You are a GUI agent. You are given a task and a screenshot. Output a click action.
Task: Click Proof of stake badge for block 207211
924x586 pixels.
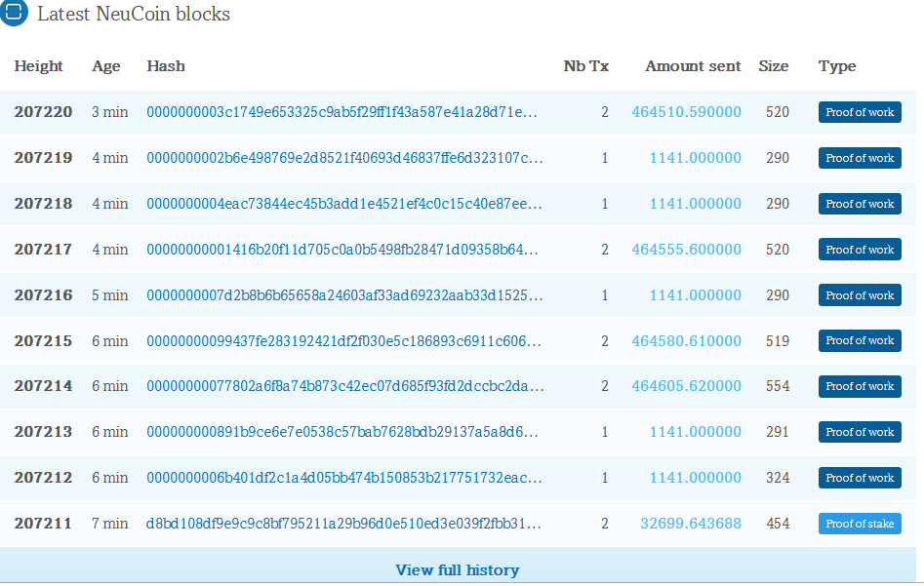click(x=860, y=524)
